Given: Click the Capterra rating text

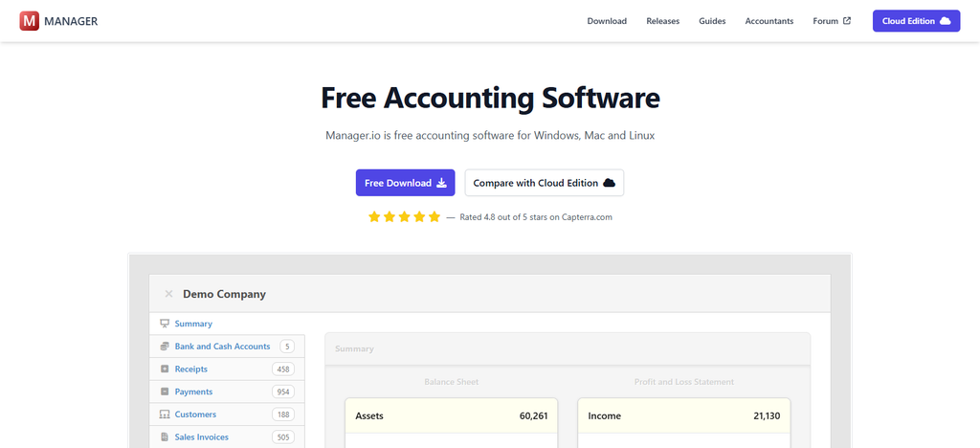Looking at the screenshot, I should [x=536, y=217].
